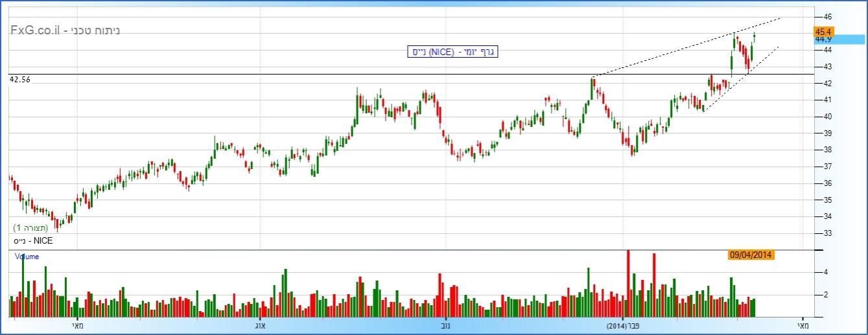
Task: Click the orange 45.4 price tag
Action: click(823, 31)
